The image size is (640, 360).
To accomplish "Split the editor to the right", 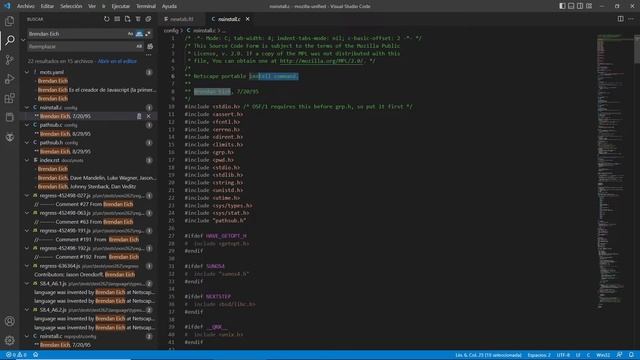I will [620, 19].
